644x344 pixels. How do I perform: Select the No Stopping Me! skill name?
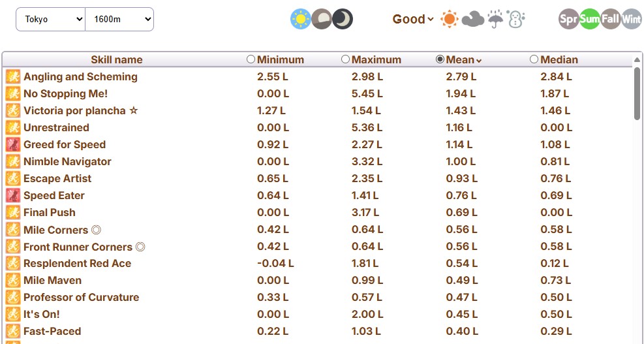coord(66,94)
